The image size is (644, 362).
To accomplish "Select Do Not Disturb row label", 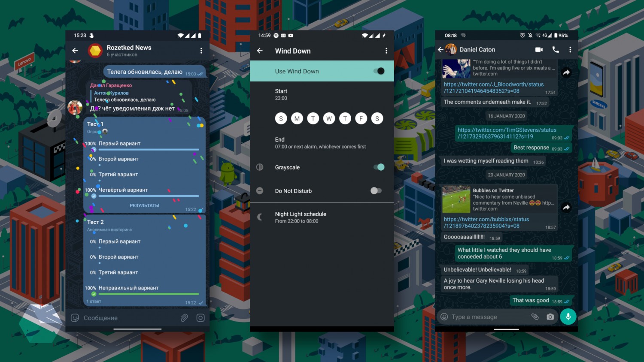I will click(x=293, y=191).
